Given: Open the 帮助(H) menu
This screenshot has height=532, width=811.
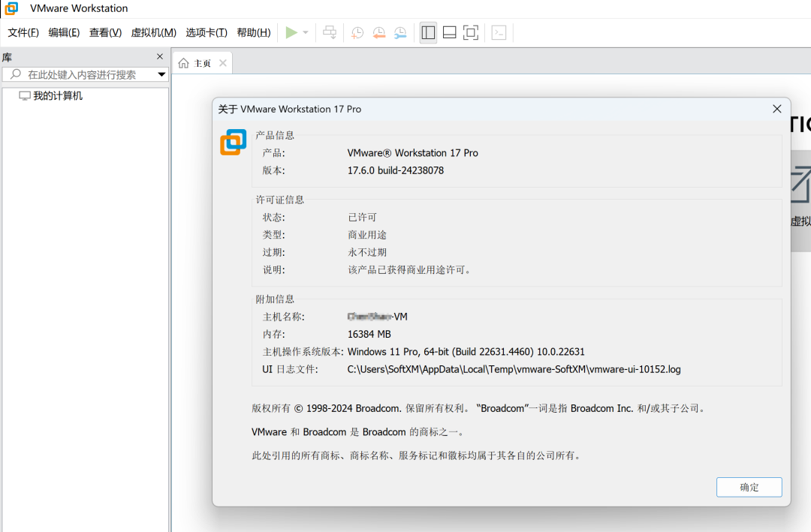Looking at the screenshot, I should click(254, 32).
